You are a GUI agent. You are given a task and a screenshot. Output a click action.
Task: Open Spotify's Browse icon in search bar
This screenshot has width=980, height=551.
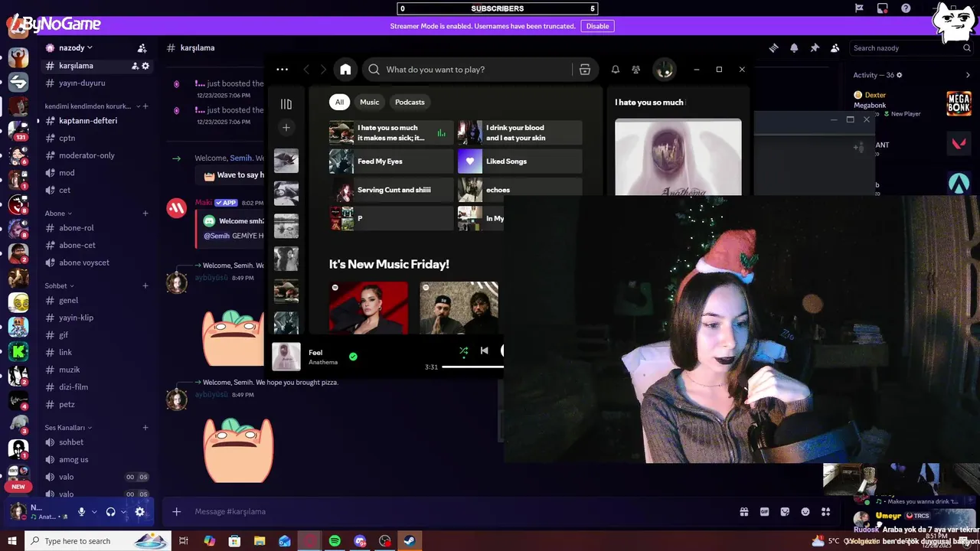click(x=585, y=70)
